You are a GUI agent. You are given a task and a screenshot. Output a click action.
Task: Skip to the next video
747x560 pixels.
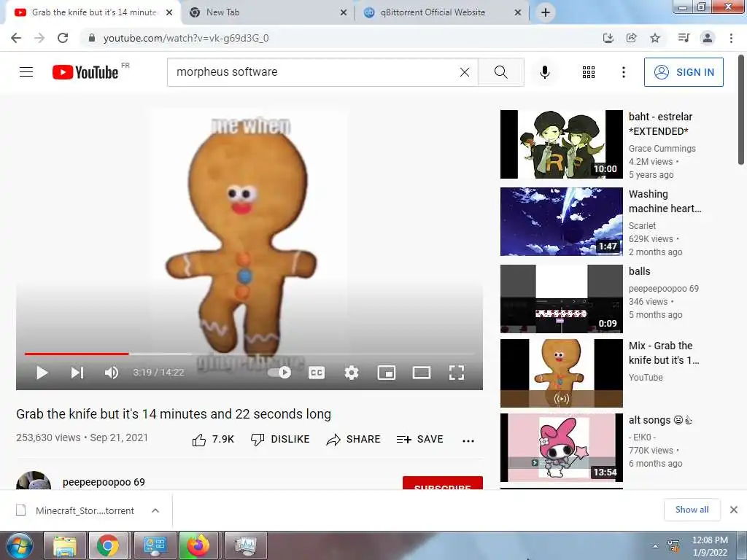pos(77,373)
